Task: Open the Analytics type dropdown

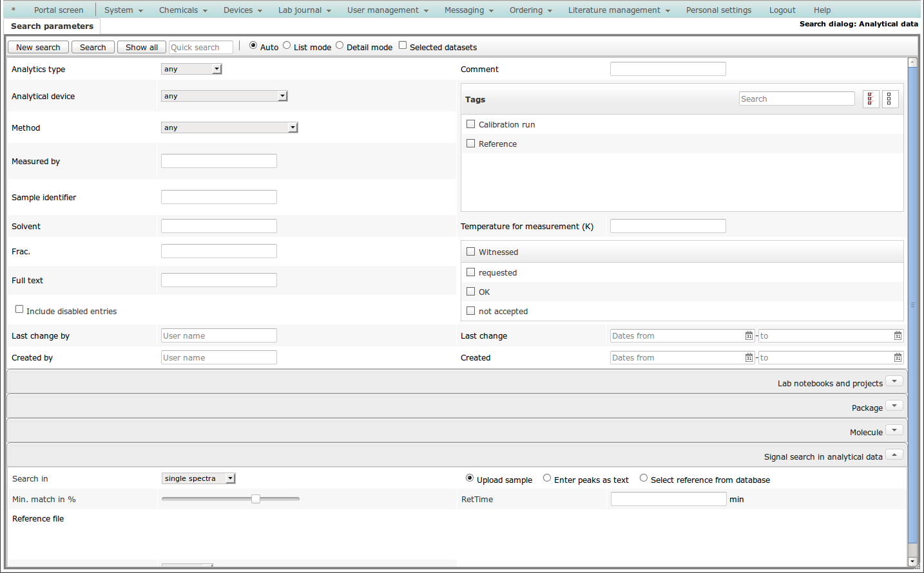Action: pos(191,69)
